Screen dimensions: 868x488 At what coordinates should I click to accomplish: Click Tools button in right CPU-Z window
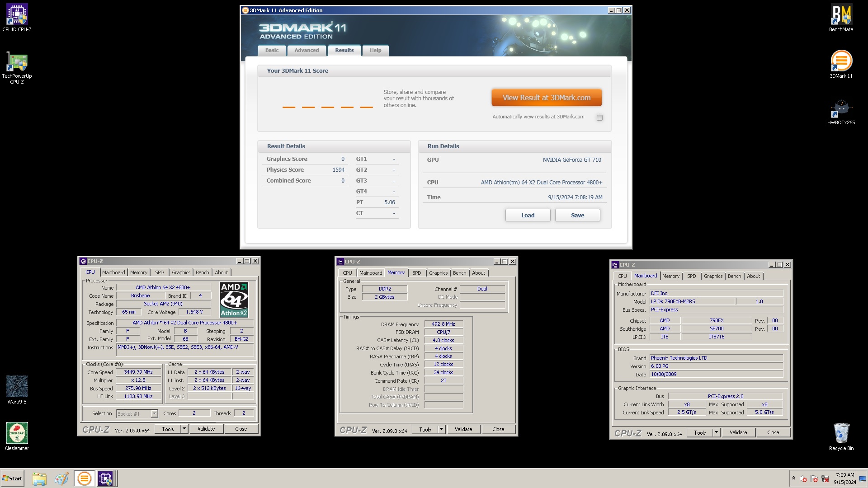700,432
